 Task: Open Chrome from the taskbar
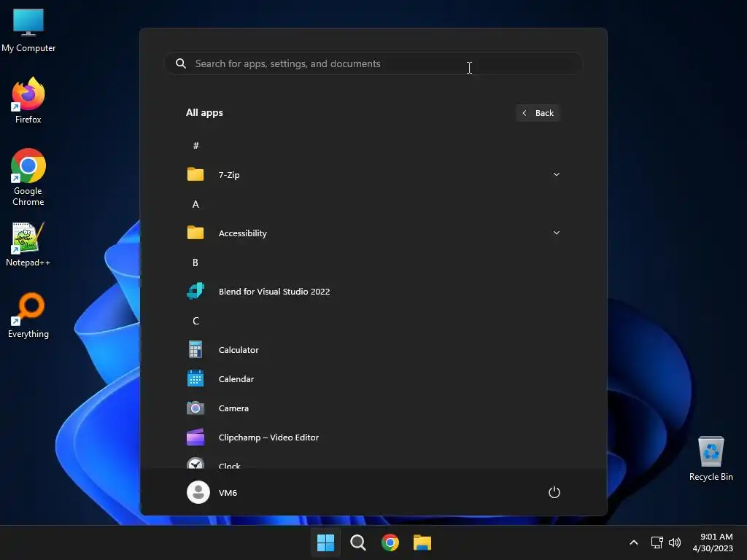(390, 542)
